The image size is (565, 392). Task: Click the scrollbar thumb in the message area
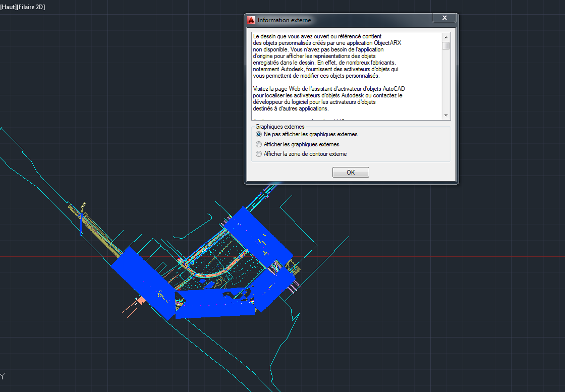click(x=445, y=46)
